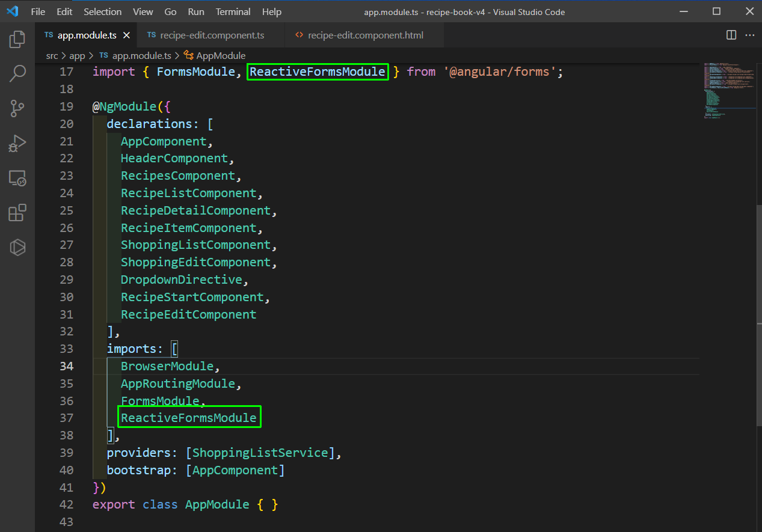Click the VS Code logo icon
This screenshot has width=762, height=532.
(x=12, y=11)
